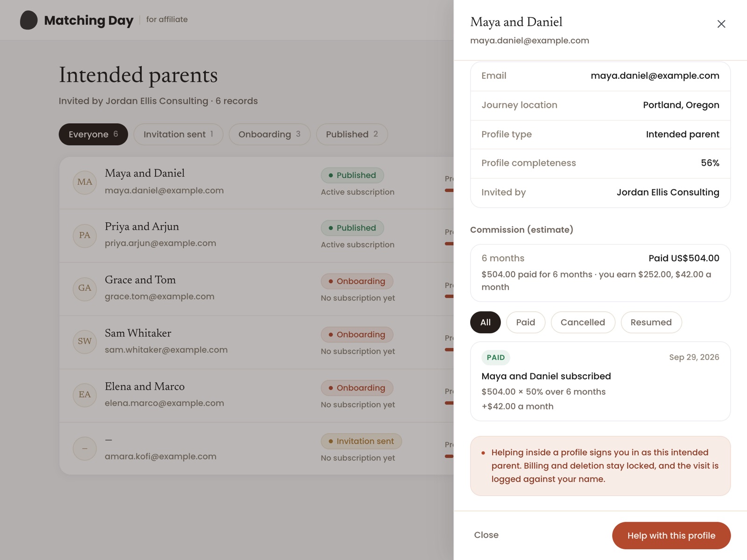Image resolution: width=747 pixels, height=560 pixels.
Task: Open the Maya and Daniel row name
Action: pos(145,173)
